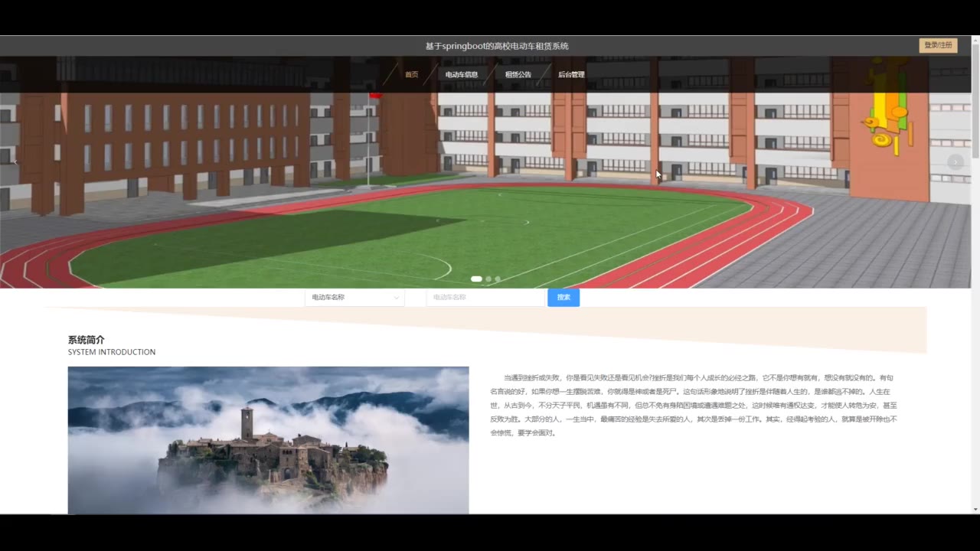980x551 pixels.
Task: Select the first carousel indicator dot
Action: tap(476, 279)
